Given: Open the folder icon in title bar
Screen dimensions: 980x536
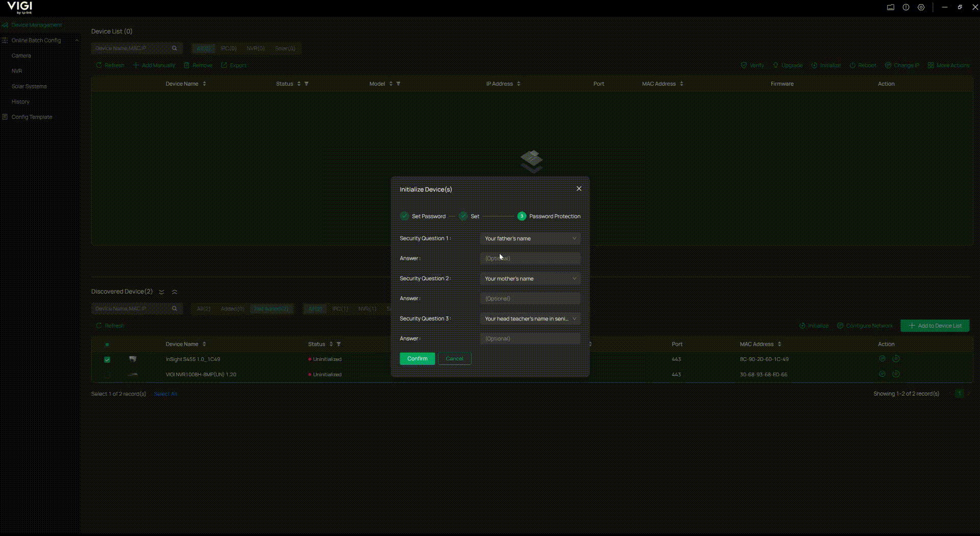Looking at the screenshot, I should click(890, 7).
